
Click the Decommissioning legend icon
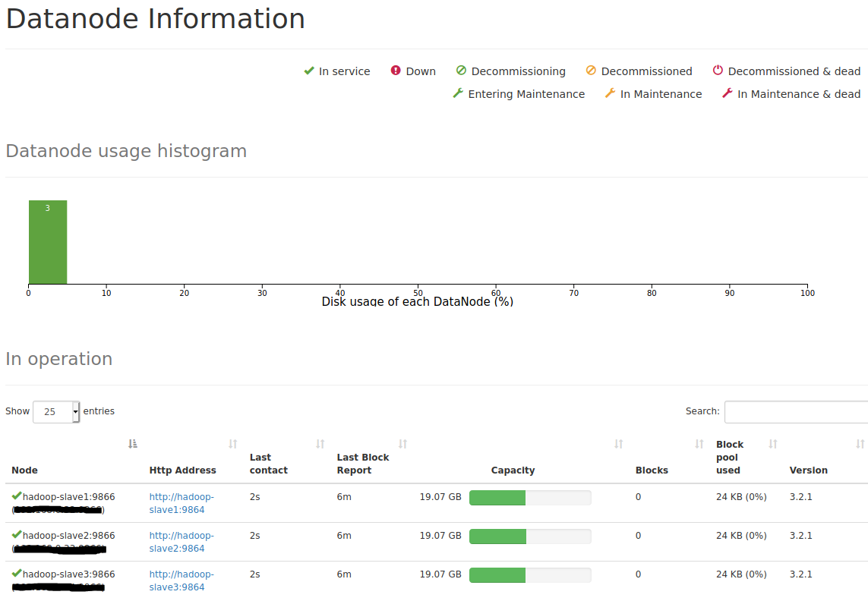click(x=461, y=71)
